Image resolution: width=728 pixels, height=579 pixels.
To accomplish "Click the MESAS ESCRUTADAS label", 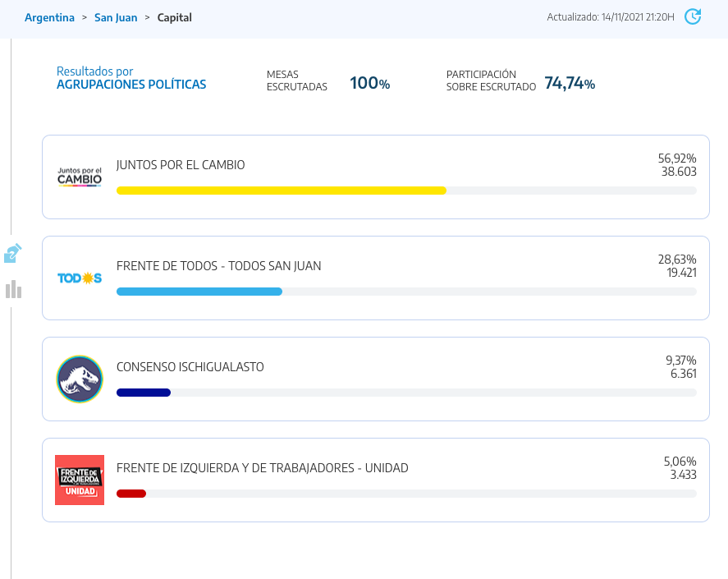I will (x=297, y=80).
